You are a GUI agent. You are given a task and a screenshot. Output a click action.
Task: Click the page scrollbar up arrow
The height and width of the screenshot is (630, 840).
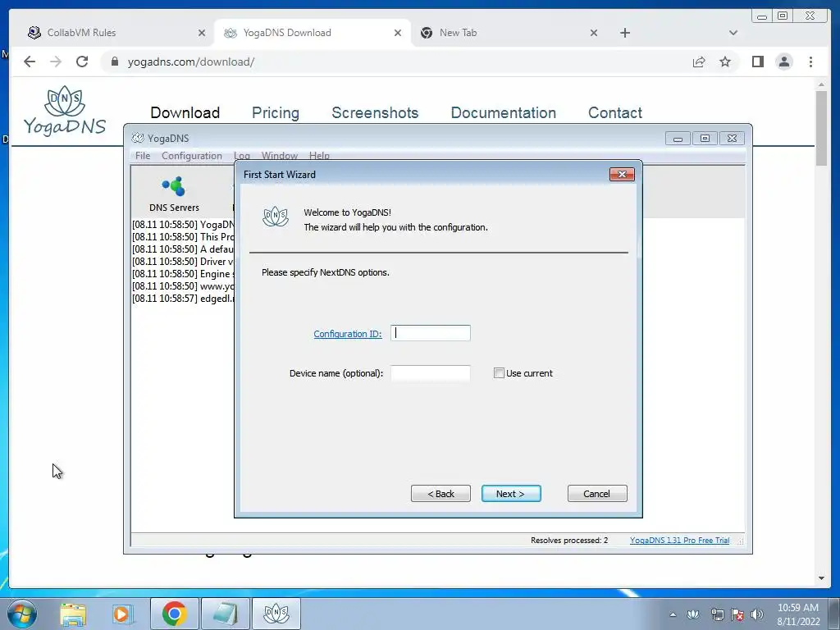click(x=821, y=84)
